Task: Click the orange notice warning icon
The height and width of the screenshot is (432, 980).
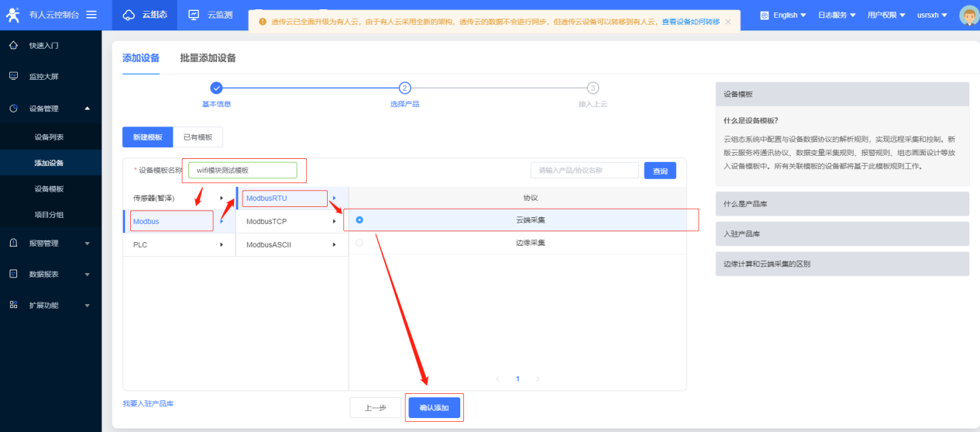Action: [263, 22]
